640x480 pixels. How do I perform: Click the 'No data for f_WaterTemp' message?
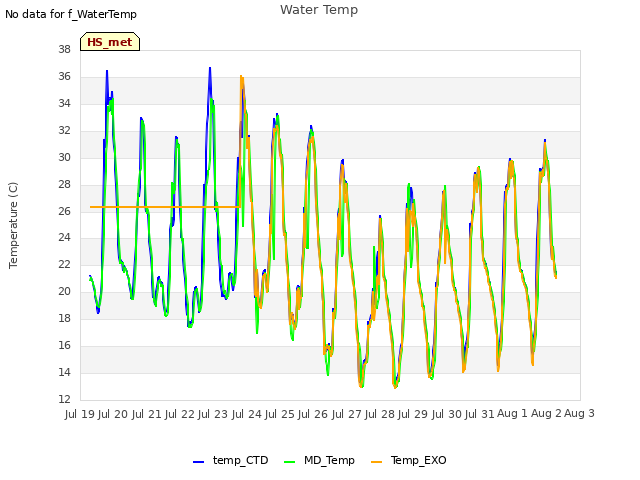pos(71,14)
